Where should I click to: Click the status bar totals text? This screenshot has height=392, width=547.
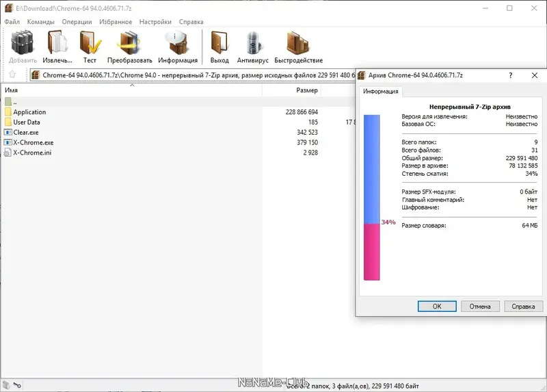352,386
